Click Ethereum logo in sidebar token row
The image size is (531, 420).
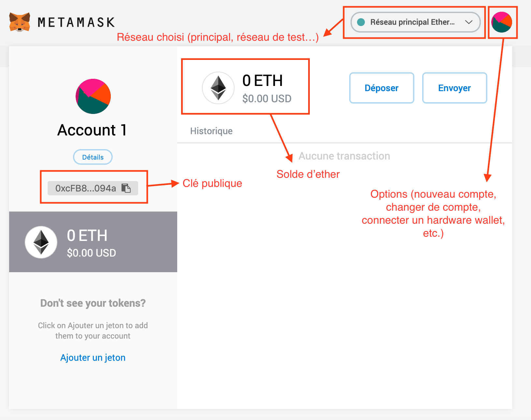tap(41, 242)
